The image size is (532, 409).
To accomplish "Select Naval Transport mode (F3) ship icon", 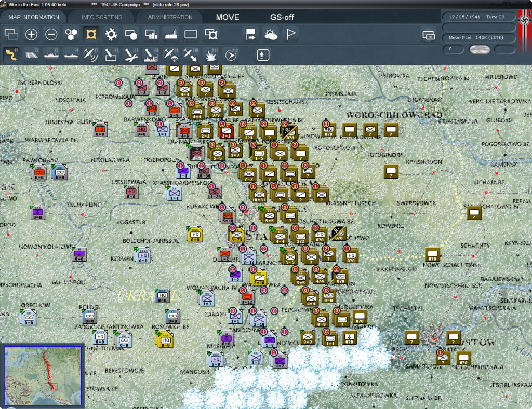I will click(51, 54).
